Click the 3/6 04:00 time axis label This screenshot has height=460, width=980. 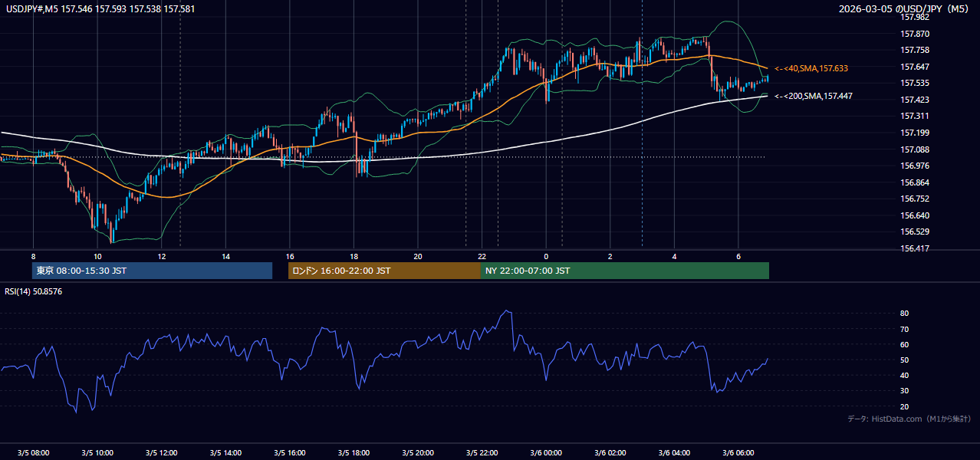(674, 452)
